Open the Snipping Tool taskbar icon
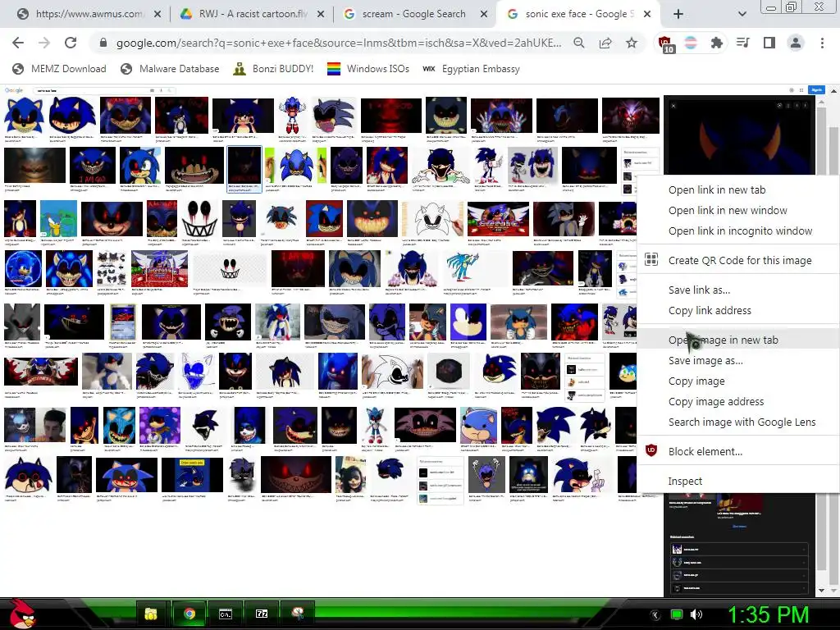Screen dimensions: 840x630 click(x=298, y=614)
